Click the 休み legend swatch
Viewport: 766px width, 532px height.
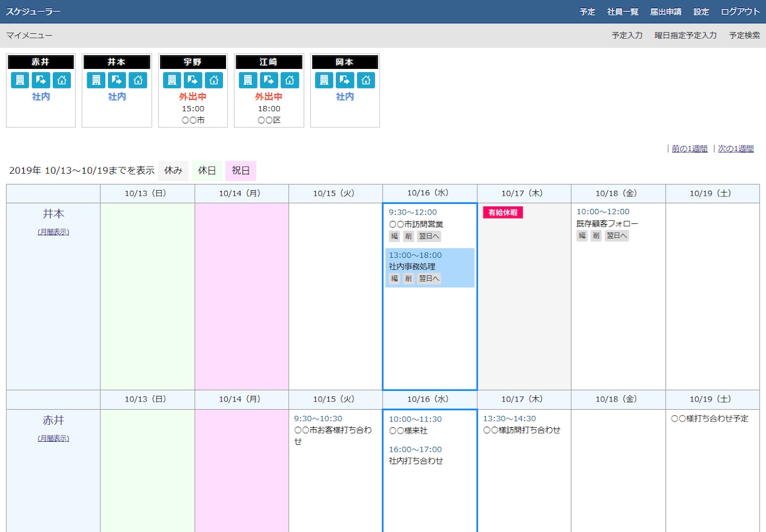point(173,171)
